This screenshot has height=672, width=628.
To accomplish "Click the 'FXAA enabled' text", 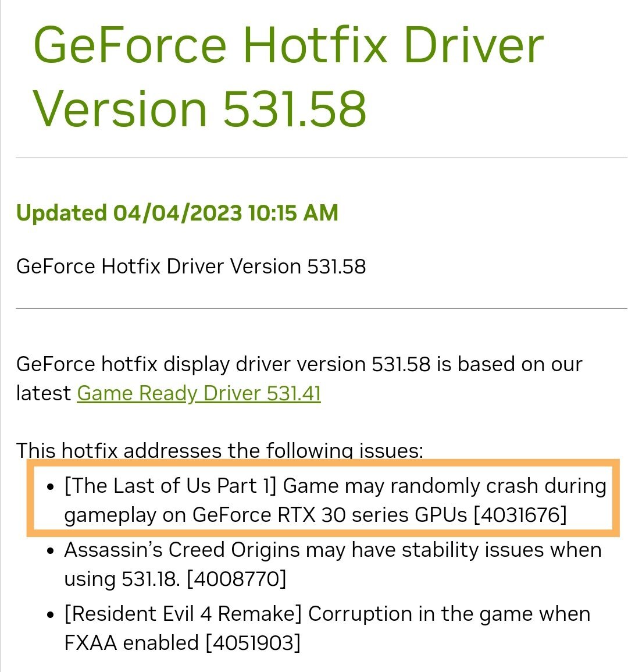I will point(131,643).
